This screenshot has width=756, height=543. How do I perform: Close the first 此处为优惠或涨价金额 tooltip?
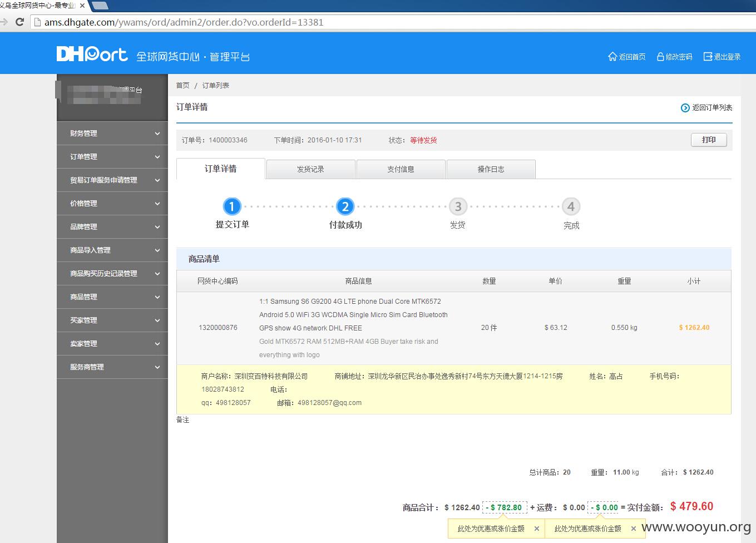click(x=536, y=529)
